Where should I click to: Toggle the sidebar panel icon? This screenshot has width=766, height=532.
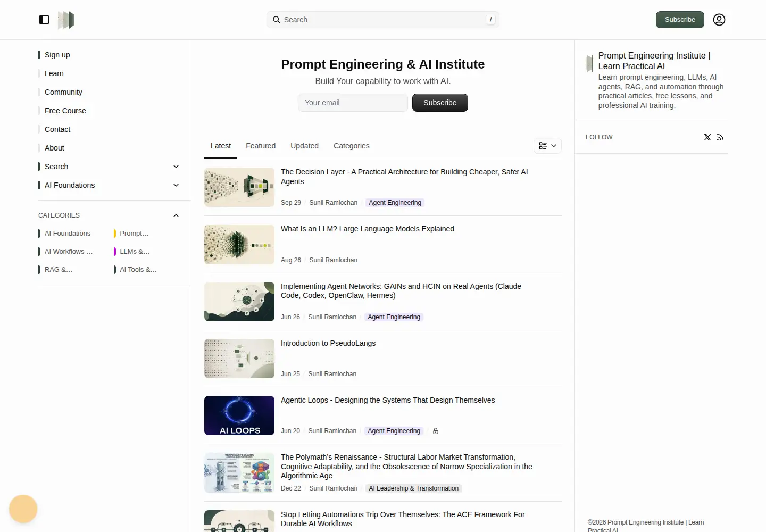tap(44, 20)
